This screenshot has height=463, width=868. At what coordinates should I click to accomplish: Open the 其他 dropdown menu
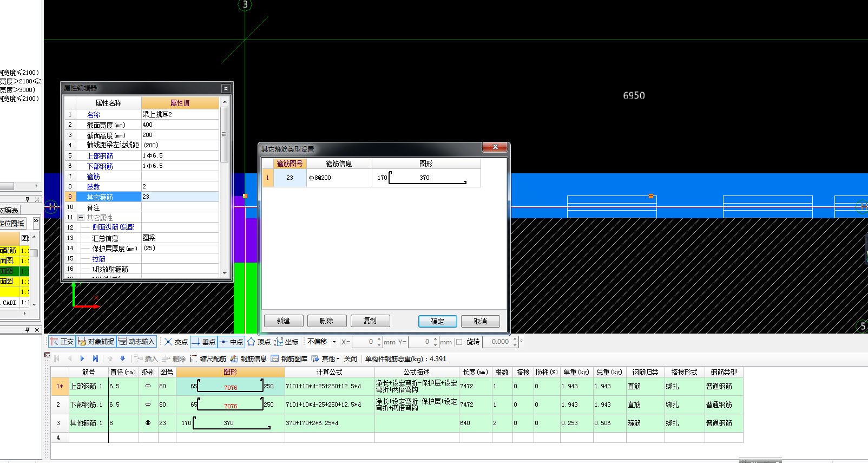coord(326,358)
